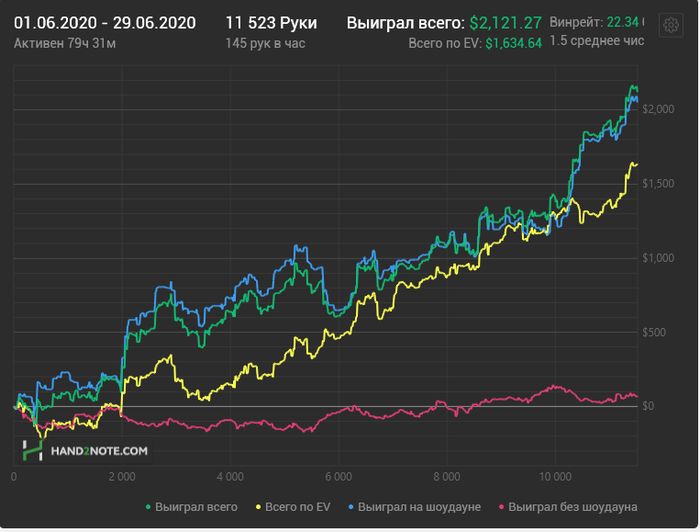Click the EV total value $1,634.64
This screenshot has height=532, width=700.
coord(513,43)
